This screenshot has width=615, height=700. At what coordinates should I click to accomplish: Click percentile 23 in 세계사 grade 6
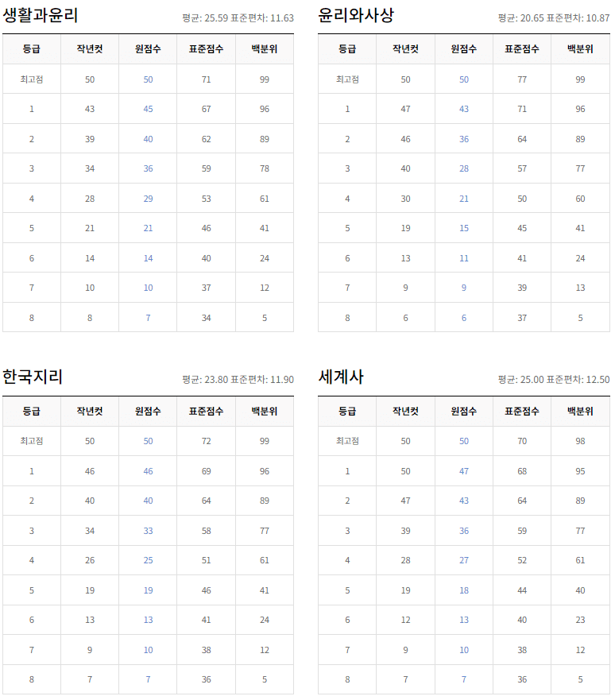pos(580,620)
